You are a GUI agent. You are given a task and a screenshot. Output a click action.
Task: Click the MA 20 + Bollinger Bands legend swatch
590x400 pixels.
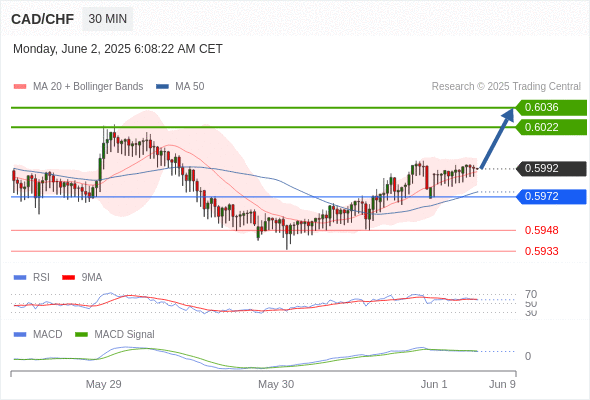pos(20,87)
